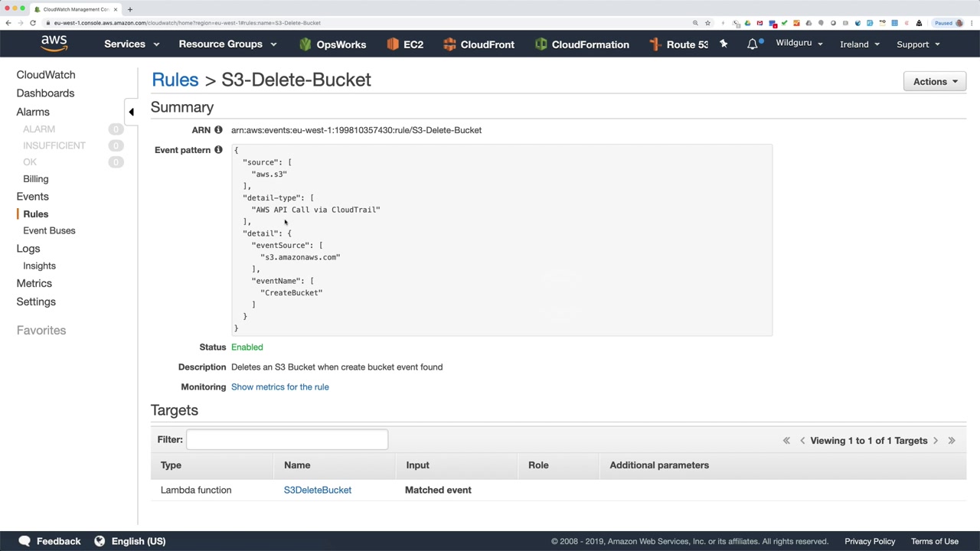Click the info icon beside Event pattern
This screenshot has height=551, width=980.
218,150
